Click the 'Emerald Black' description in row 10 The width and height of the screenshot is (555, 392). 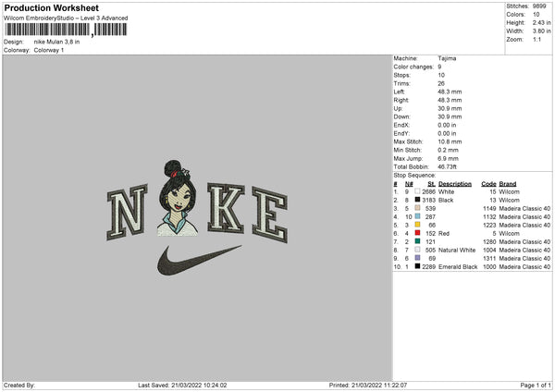[x=458, y=267]
